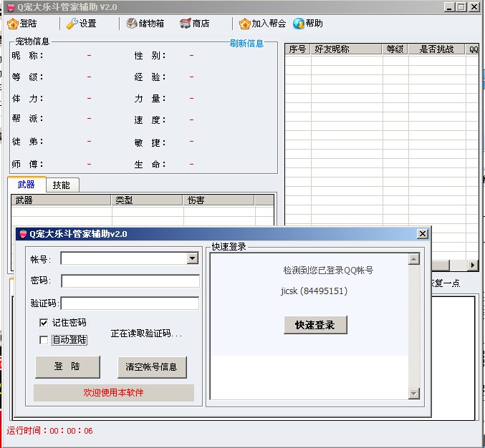The image size is (485, 448).
Task: Click strawberry icon in main title bar
Action: point(11,6)
